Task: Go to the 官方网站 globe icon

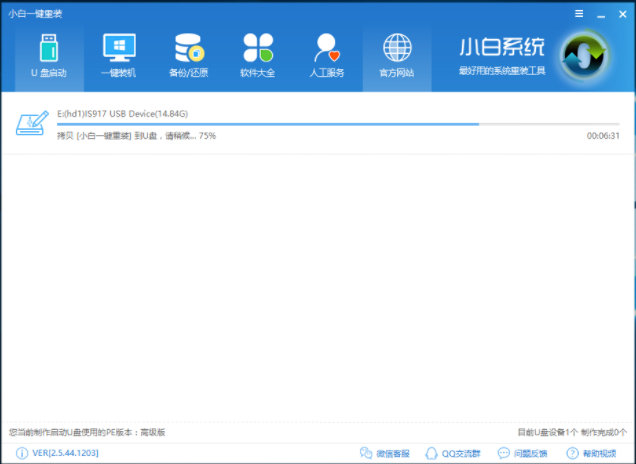Action: click(397, 55)
